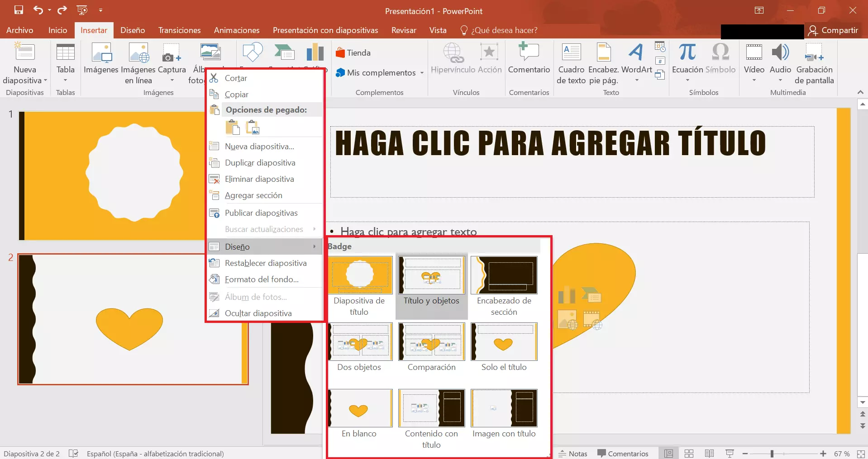Click the Compartir button
Viewport: 868px width, 459px height.
pos(834,30)
